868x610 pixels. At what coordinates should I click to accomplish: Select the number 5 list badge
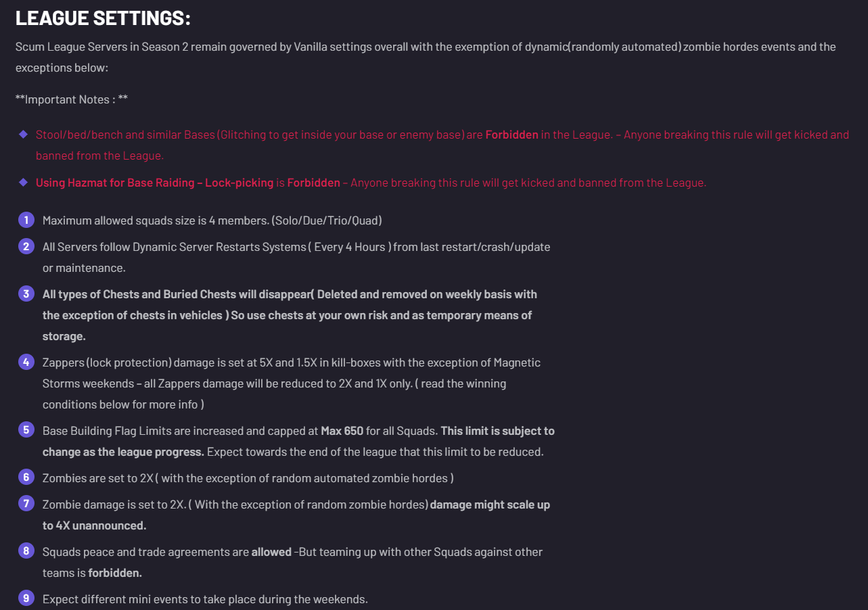click(26, 431)
